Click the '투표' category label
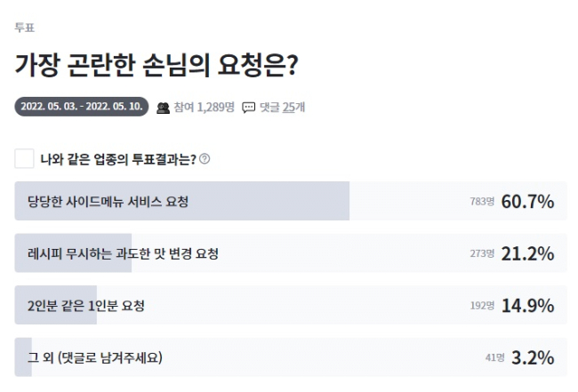 (24, 27)
